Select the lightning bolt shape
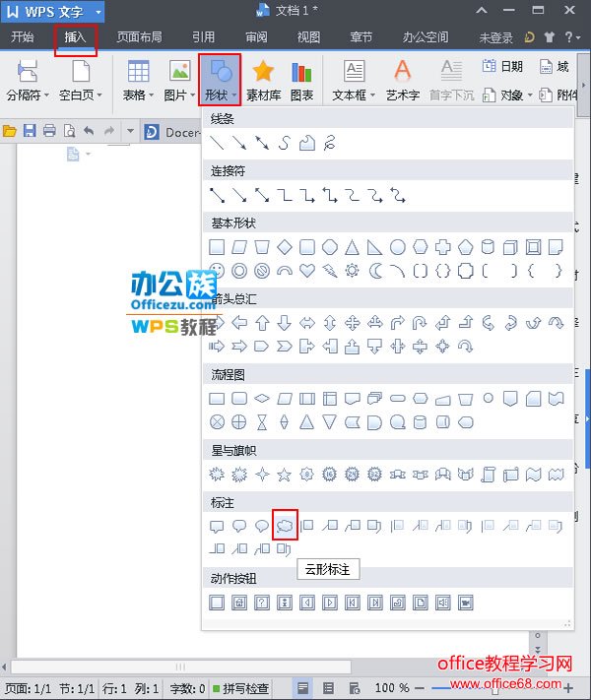Image resolution: width=591 pixels, height=700 pixels. (x=330, y=271)
